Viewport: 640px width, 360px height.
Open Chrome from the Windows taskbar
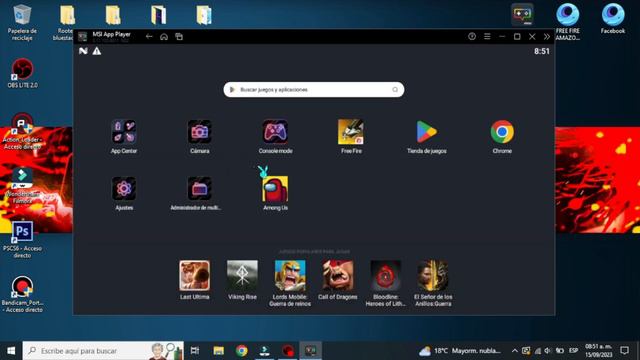(242, 351)
